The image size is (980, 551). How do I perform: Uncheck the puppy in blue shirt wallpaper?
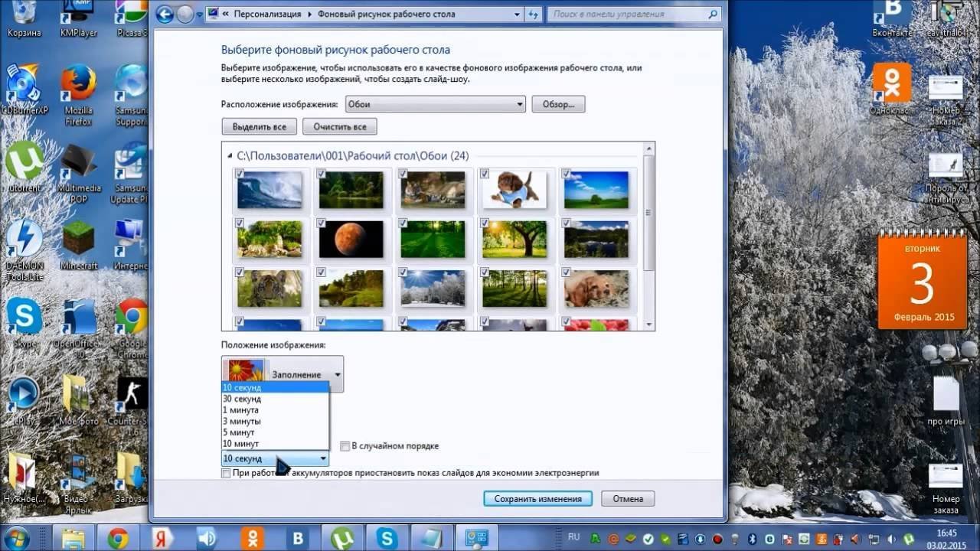pyautogui.click(x=485, y=174)
